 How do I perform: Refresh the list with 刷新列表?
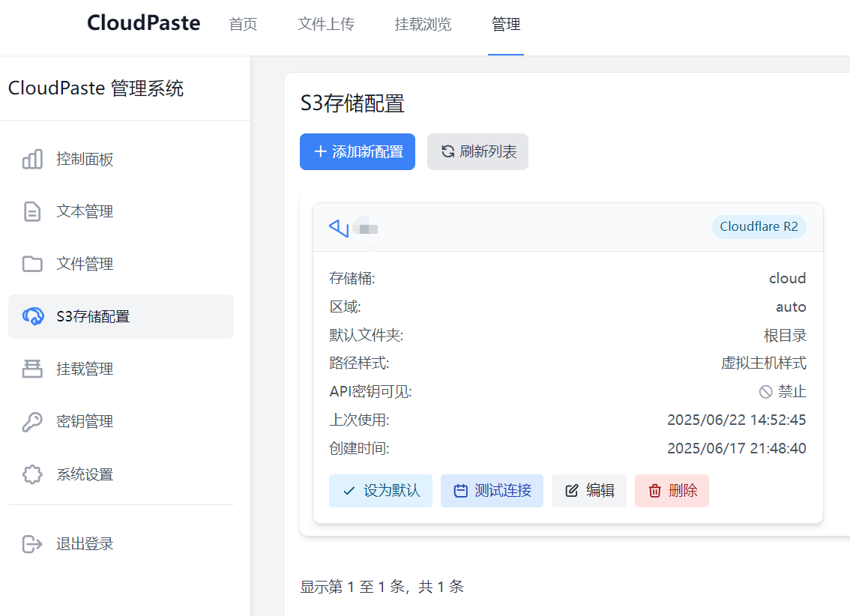coord(477,151)
